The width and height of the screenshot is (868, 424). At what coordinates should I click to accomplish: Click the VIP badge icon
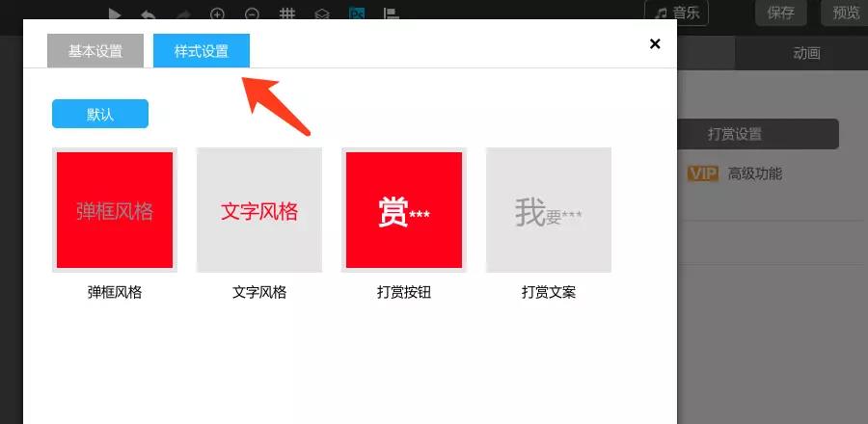(x=702, y=174)
